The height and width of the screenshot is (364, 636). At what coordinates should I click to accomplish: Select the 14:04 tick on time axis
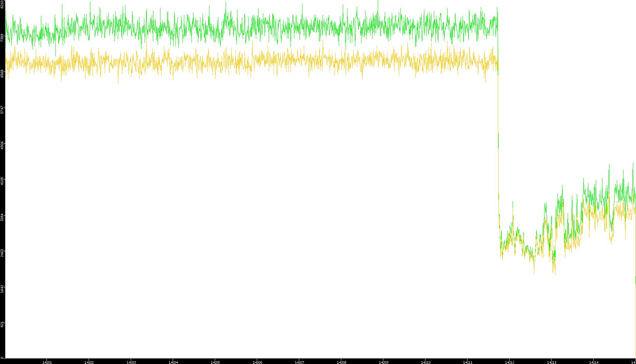[173, 362]
